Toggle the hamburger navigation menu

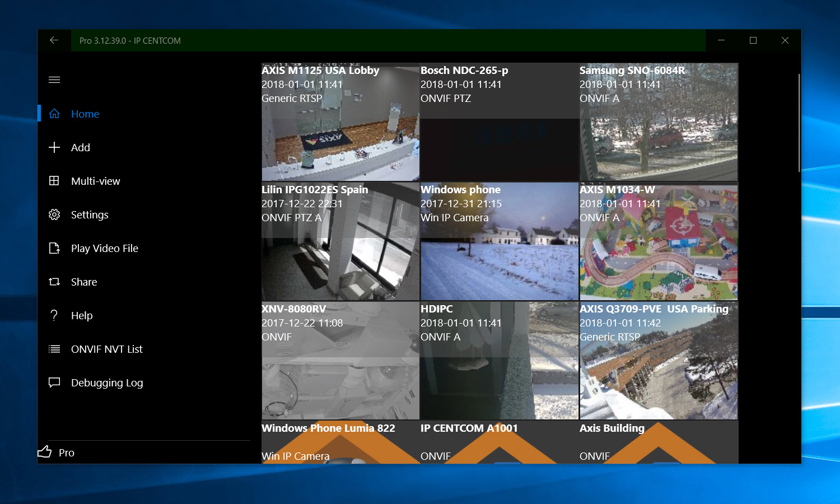tap(54, 80)
